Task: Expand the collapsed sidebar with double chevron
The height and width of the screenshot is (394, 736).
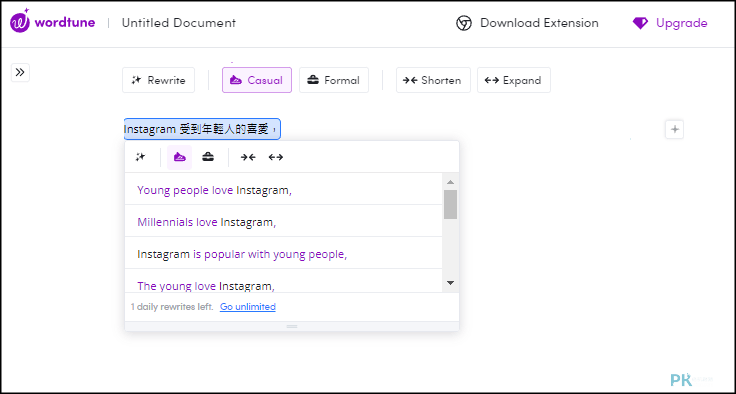Action: click(20, 72)
